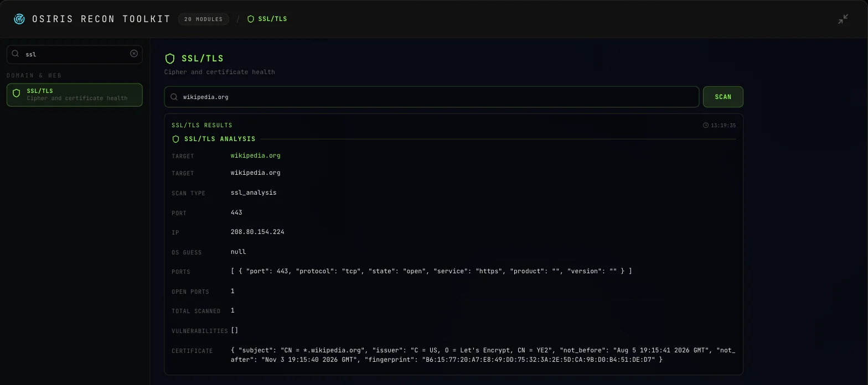Click the subtitle under the SSL/TLS page title

click(220, 72)
